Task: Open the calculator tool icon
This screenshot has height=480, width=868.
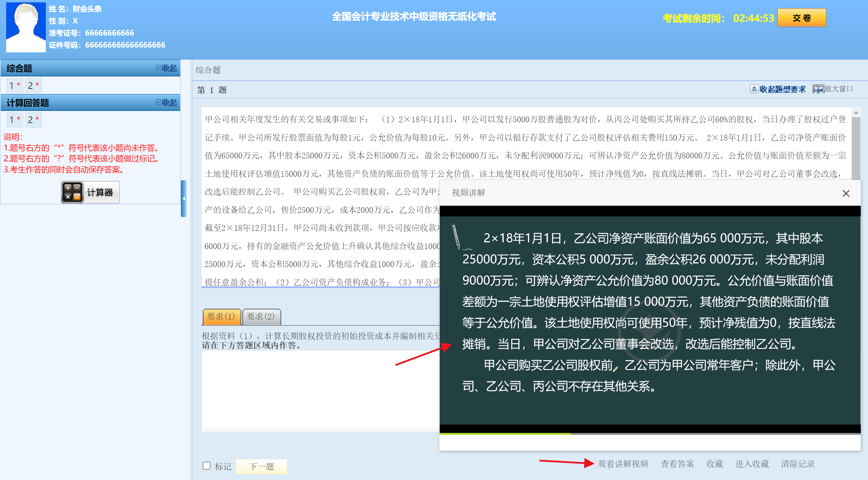Action: click(x=72, y=192)
